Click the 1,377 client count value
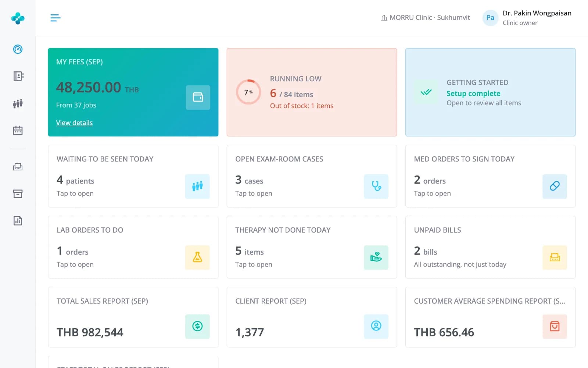Viewport: 588px width, 368px height. click(250, 332)
